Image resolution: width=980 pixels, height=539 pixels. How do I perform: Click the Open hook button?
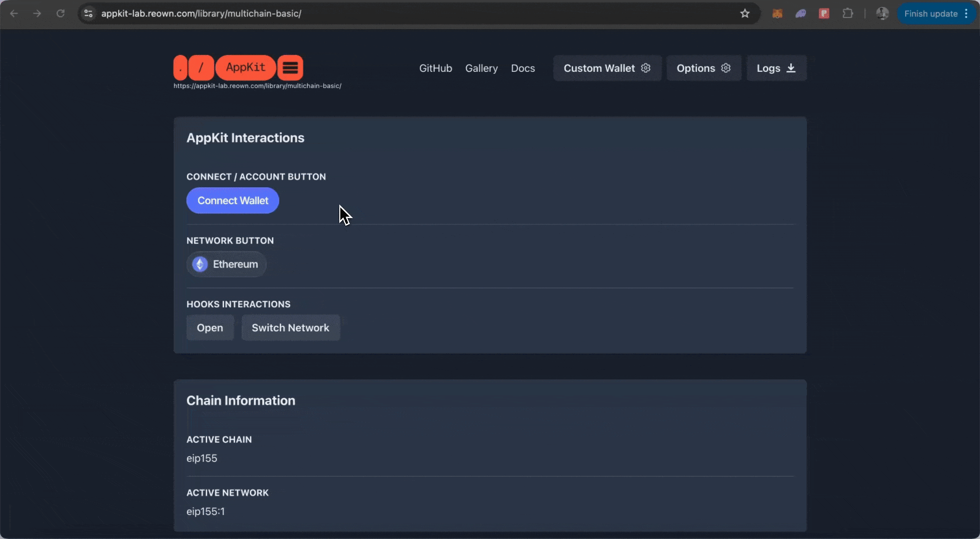coord(210,327)
